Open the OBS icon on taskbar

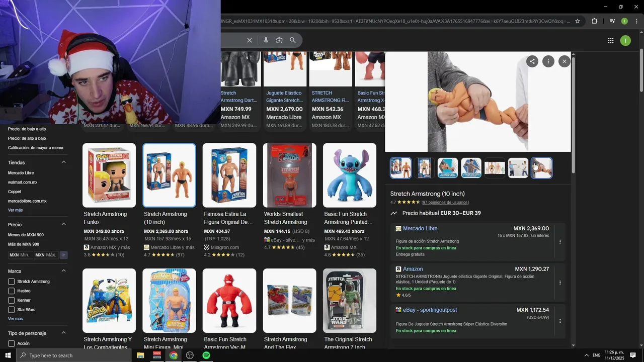coord(190,355)
